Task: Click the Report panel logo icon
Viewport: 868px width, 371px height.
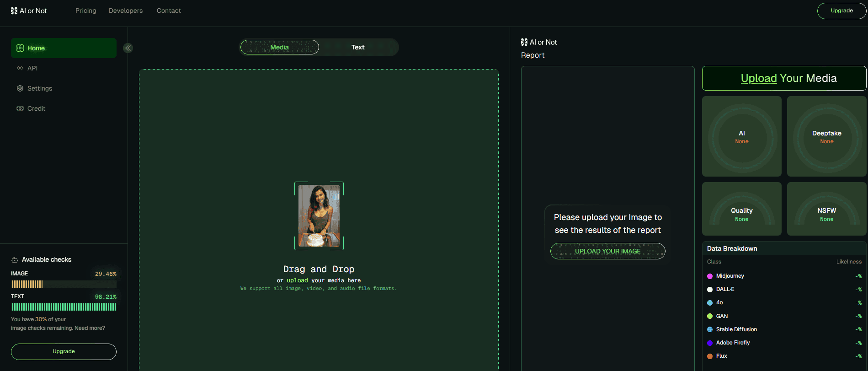Action: (x=524, y=42)
